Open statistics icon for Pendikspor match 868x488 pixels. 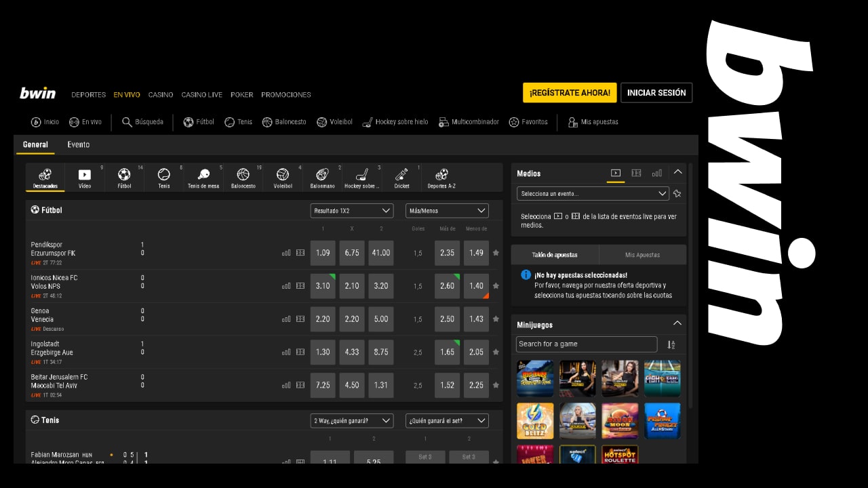click(x=286, y=253)
